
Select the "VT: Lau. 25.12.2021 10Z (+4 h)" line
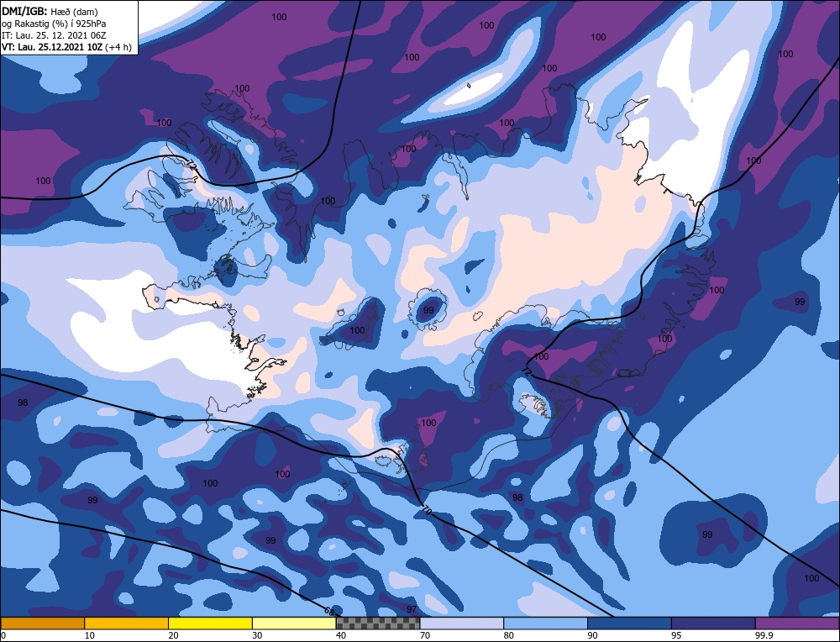point(66,47)
